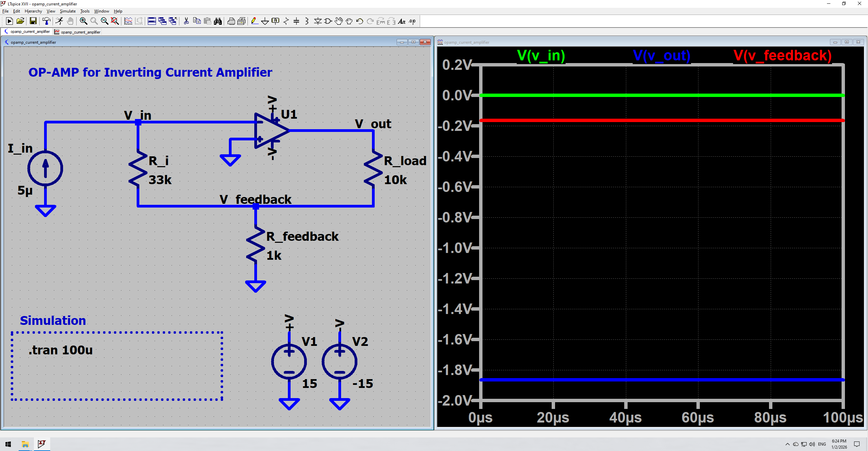Show hidden system tray icons chevron
This screenshot has height=451, width=868.
click(x=787, y=444)
